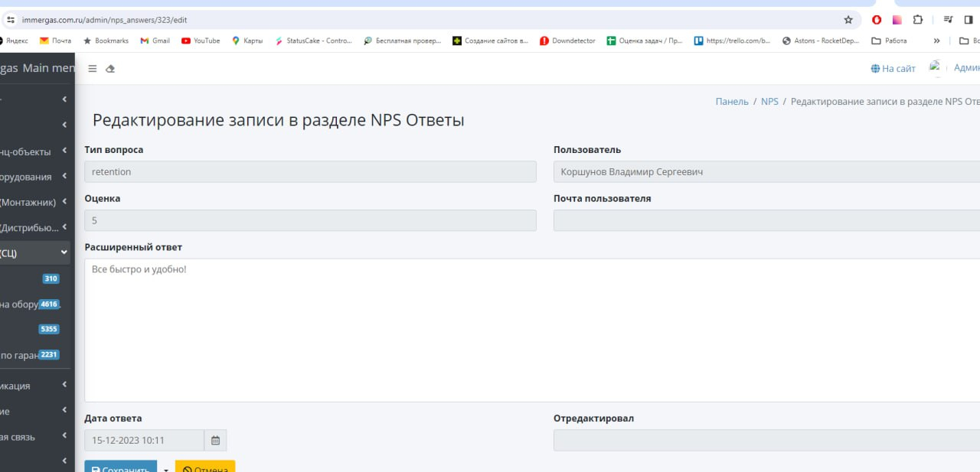Screen dimensions: 980x472
Task: Click the 'Дата ответа' field 15-12-2023 10:11
Action: coord(144,441)
